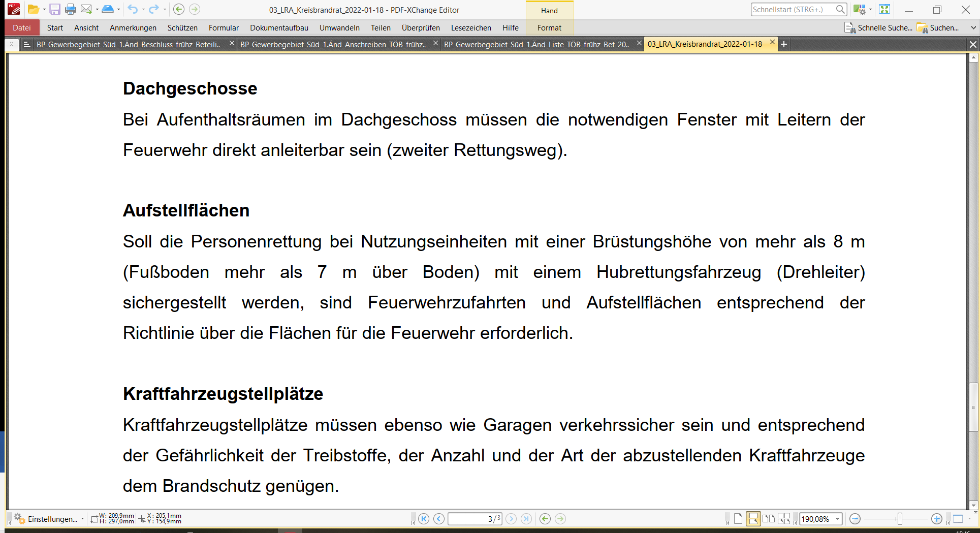Select the Schützen ribbon tab

coord(182,28)
